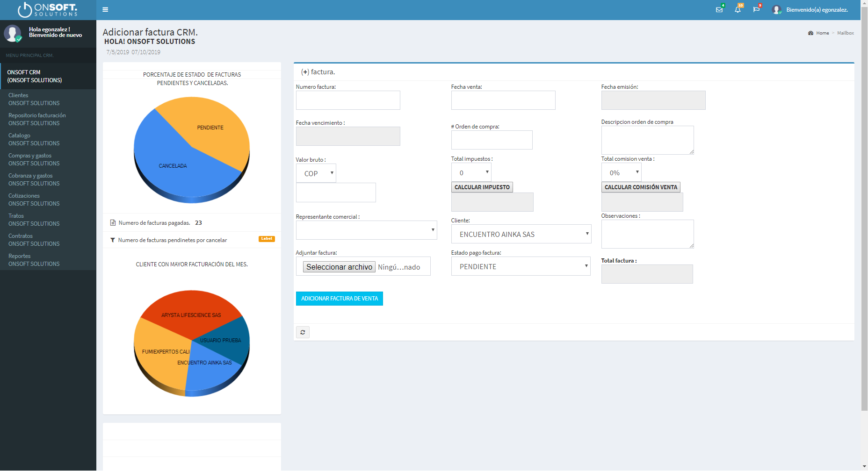Open the bell alerts icon
The image size is (868, 471).
coord(738,10)
